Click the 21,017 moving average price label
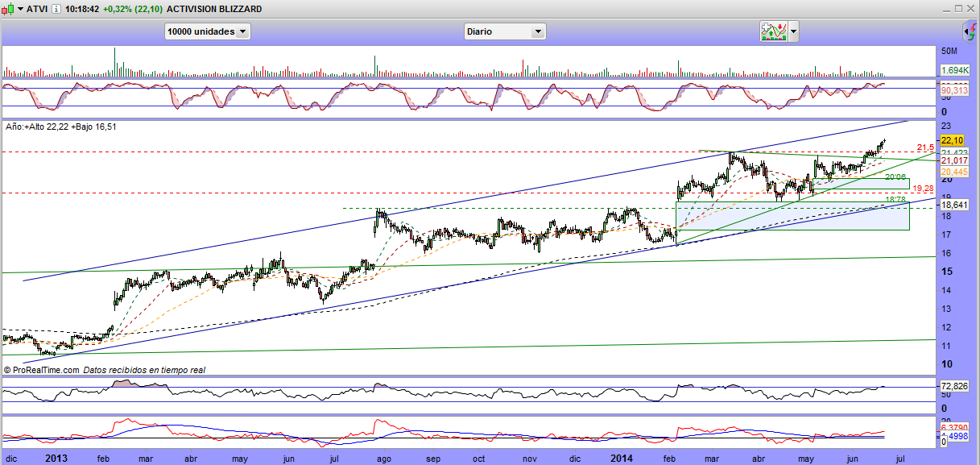This screenshot has height=465, width=980. coord(954,160)
